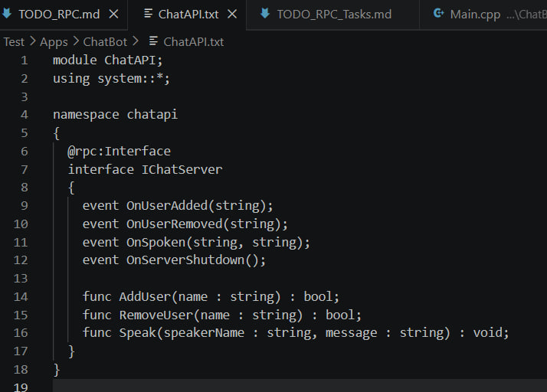
Task: Click line number 1 in the gutter
Action: [x=24, y=60]
